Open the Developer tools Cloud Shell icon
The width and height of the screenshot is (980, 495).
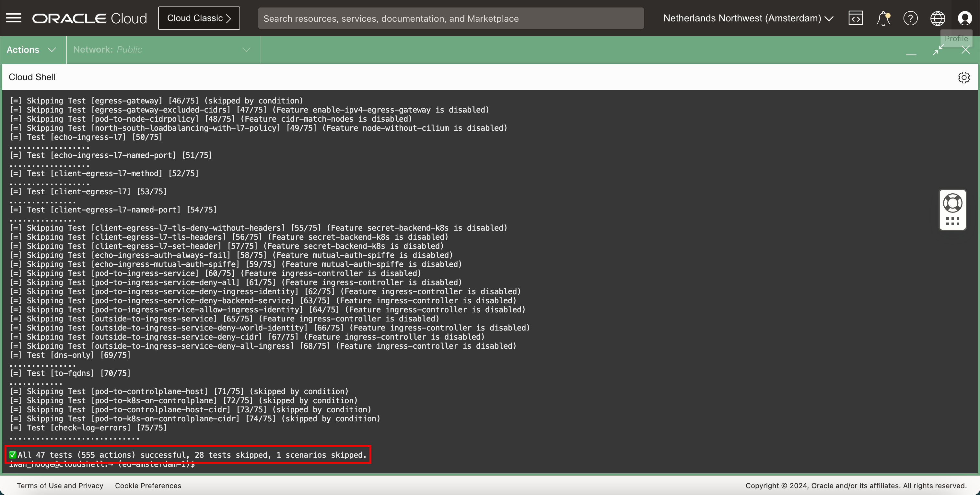[856, 18]
